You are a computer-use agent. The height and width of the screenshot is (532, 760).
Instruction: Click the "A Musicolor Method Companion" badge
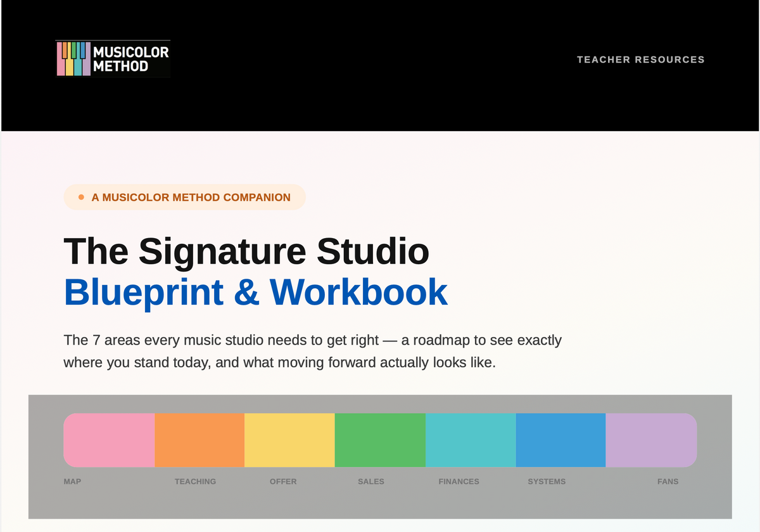click(x=184, y=197)
